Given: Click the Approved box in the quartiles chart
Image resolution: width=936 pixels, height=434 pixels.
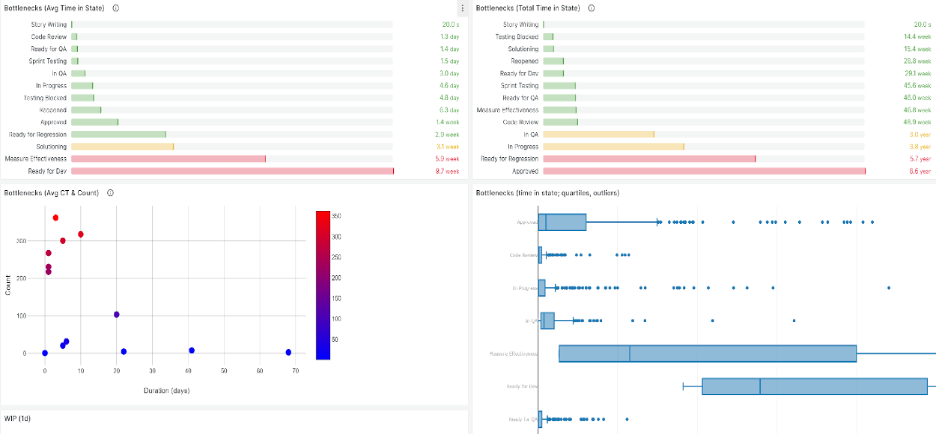Looking at the screenshot, I should tap(562, 222).
